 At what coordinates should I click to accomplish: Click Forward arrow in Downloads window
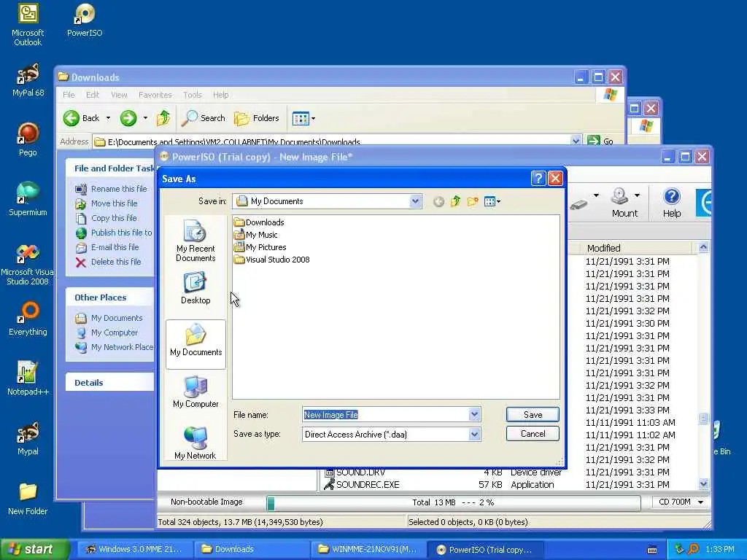pyautogui.click(x=128, y=118)
